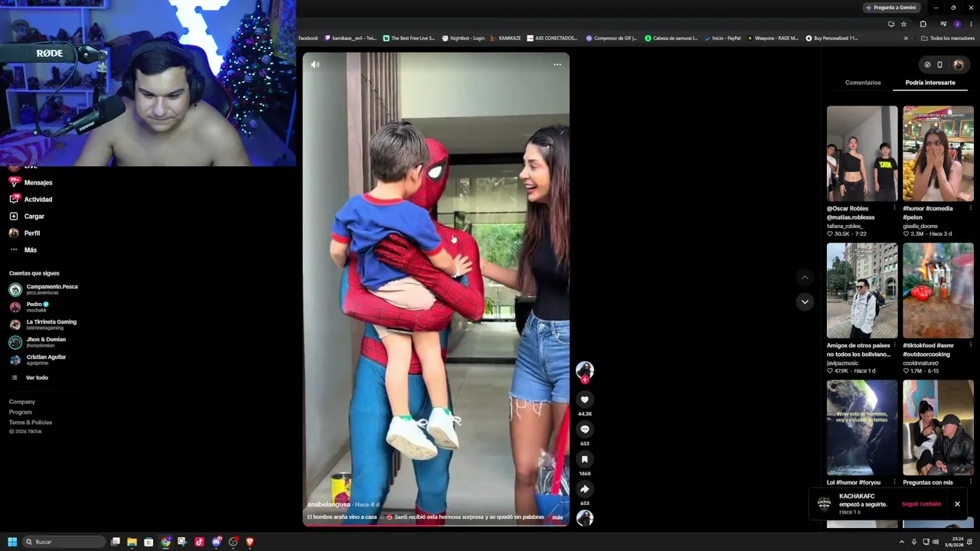Viewport: 980px width, 551px height.
Task: Switch to the Comentarios tab
Action: (863, 83)
